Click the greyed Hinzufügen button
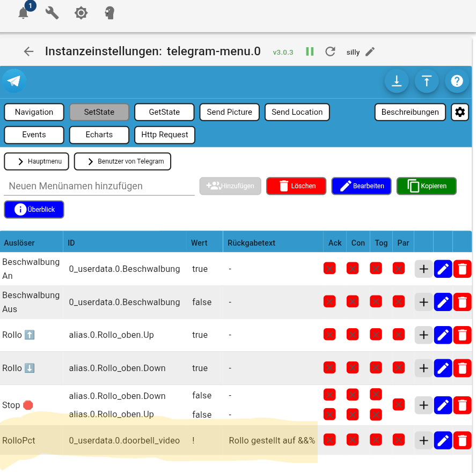Viewport: 476px width, 473px height. coord(230,186)
